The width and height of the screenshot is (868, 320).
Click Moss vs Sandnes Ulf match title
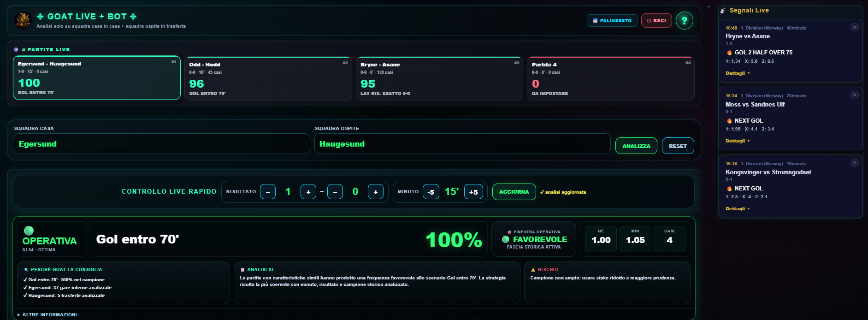755,104
